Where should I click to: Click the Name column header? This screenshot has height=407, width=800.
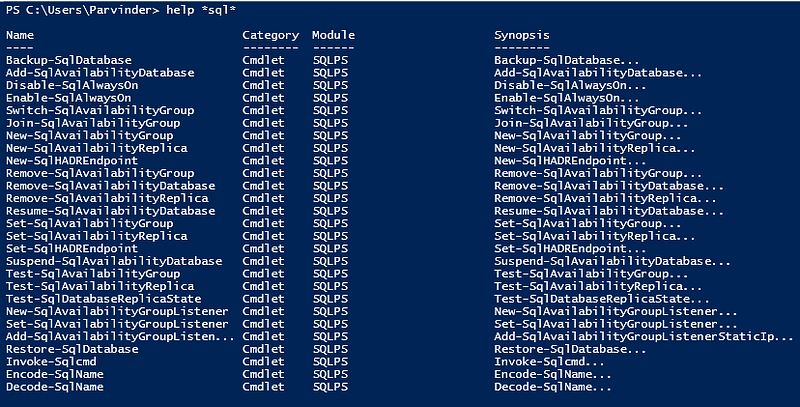tap(20, 35)
